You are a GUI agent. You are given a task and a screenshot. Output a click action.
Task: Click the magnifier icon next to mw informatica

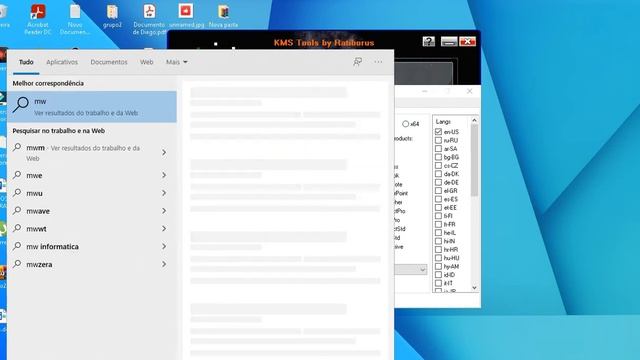pyautogui.click(x=17, y=246)
